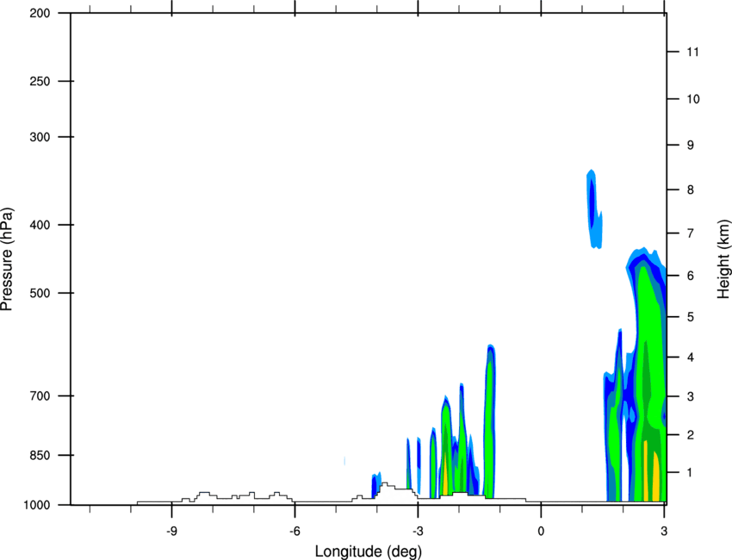The height and width of the screenshot is (560, 732).
Task: Click the 11 km height label
Action: click(x=693, y=52)
